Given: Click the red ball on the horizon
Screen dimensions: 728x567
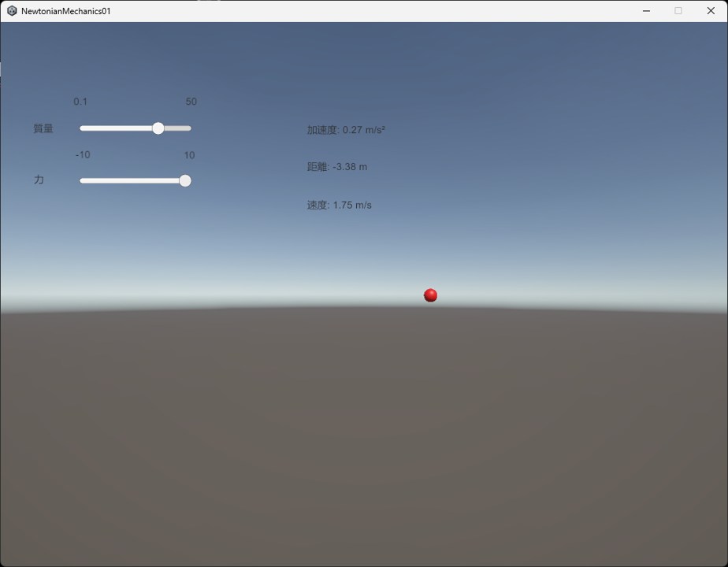Looking at the screenshot, I should [x=430, y=295].
